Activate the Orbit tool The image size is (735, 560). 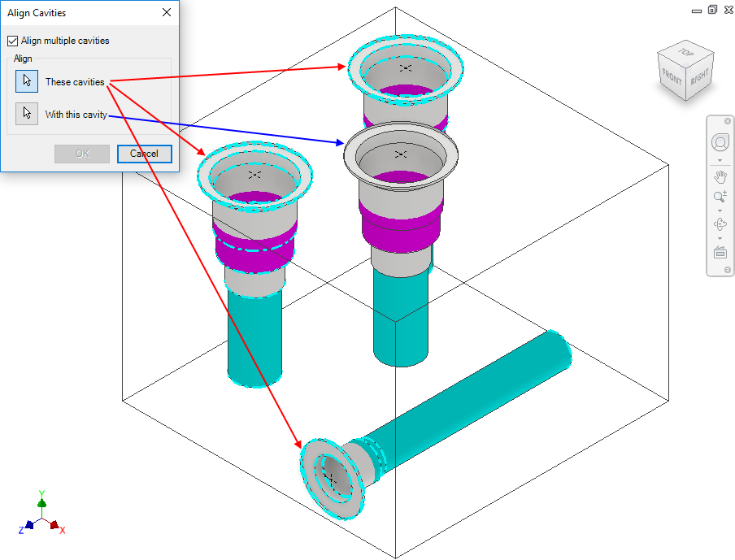(x=720, y=224)
